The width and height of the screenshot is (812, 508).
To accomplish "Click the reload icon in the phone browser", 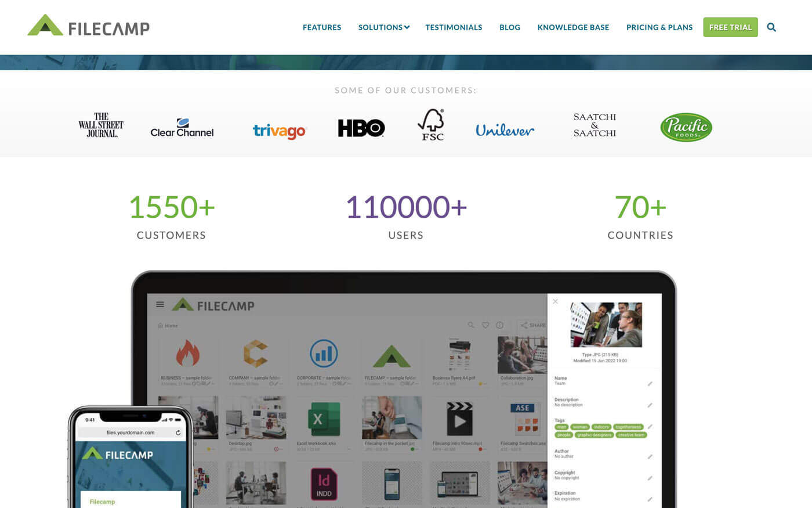I will pos(178,433).
